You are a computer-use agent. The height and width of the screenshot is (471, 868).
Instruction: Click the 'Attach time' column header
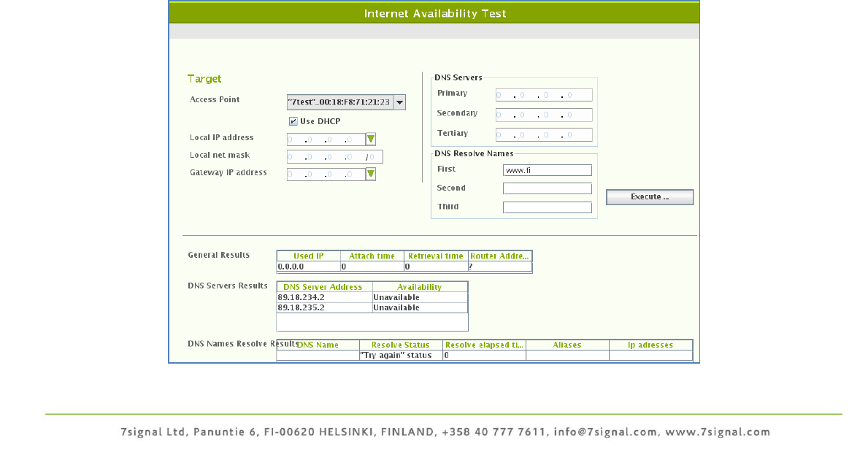[372, 256]
